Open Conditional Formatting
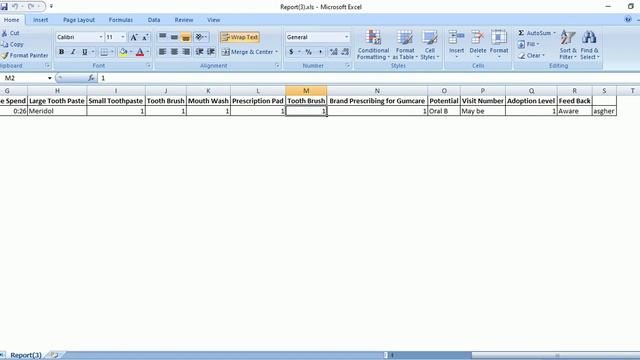640x360 pixels. click(373, 45)
